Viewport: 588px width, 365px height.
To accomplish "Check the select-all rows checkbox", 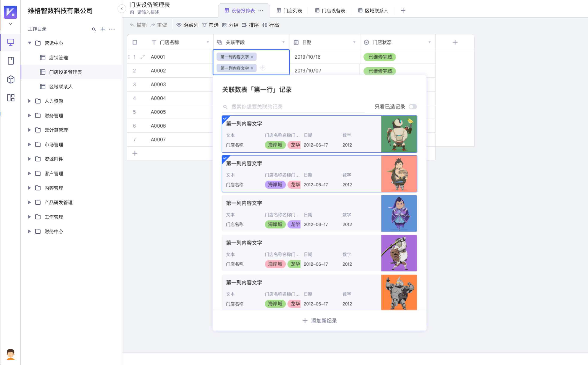I will tap(135, 42).
